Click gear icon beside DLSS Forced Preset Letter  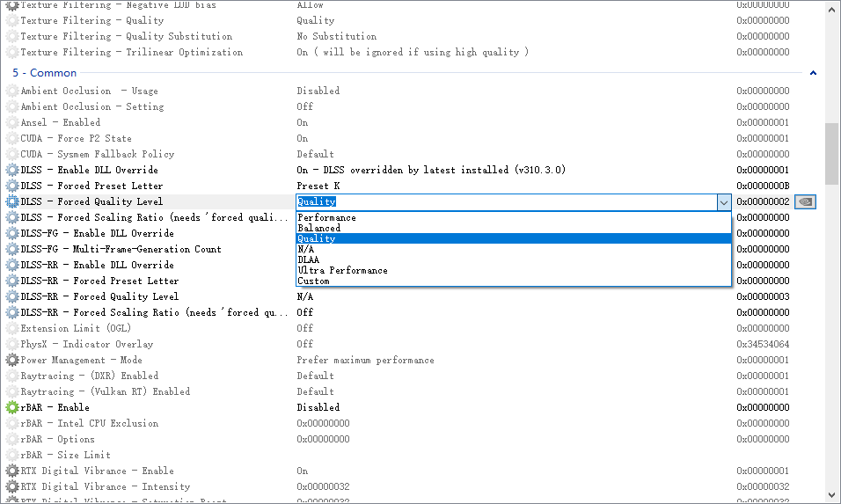(x=12, y=186)
